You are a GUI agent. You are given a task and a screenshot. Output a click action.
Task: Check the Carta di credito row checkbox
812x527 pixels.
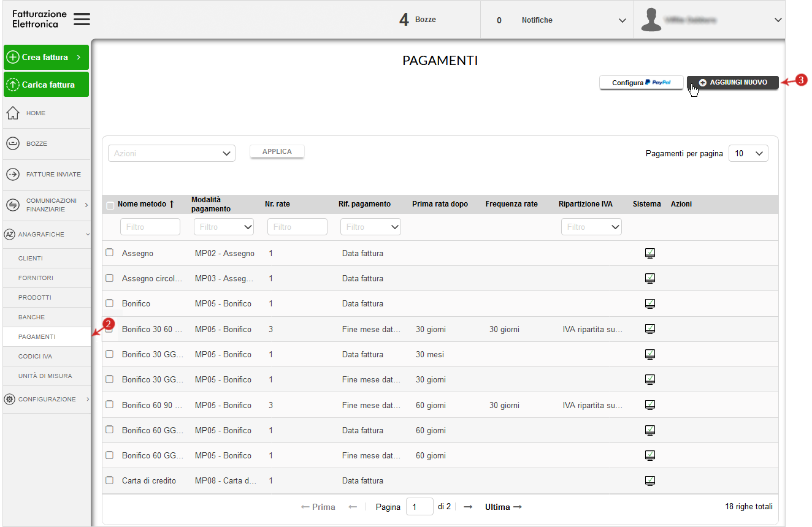110,480
